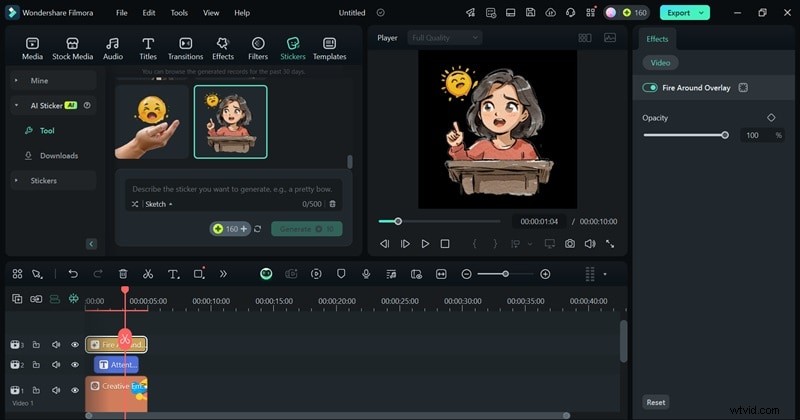Open the View menu
The image size is (800, 420).
click(x=211, y=13)
